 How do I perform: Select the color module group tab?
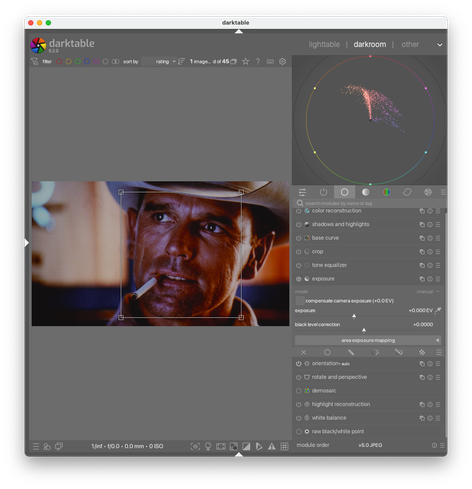tap(387, 192)
